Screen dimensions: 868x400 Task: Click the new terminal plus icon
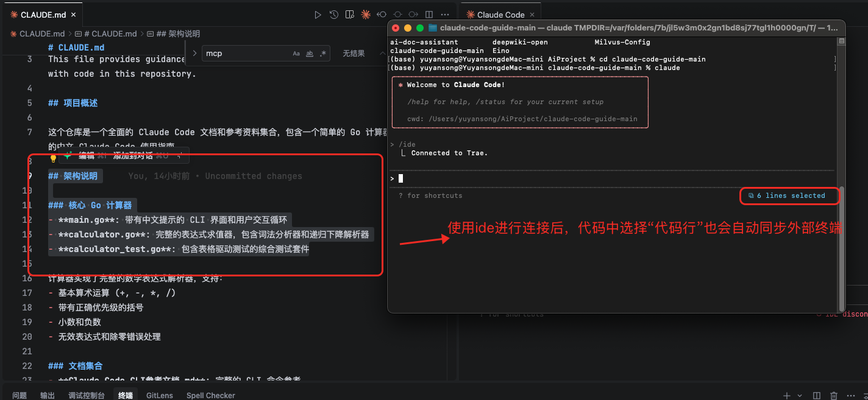(787, 396)
